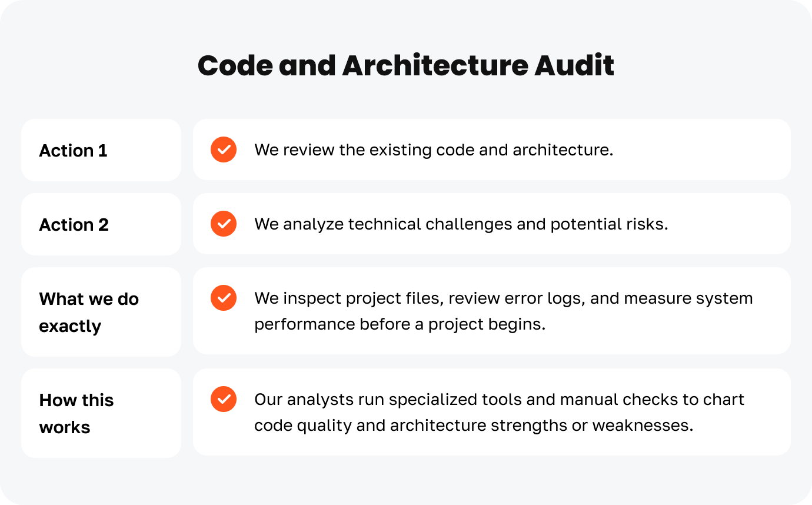Click the line 'performance before a project begins.'
This screenshot has height=505, width=812.
point(400,324)
